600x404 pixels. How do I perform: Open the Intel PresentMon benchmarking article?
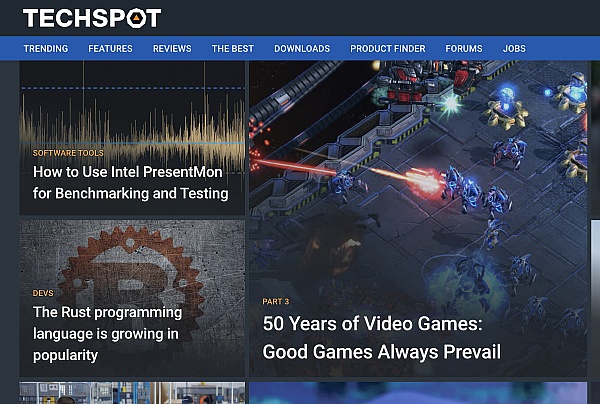click(130, 182)
